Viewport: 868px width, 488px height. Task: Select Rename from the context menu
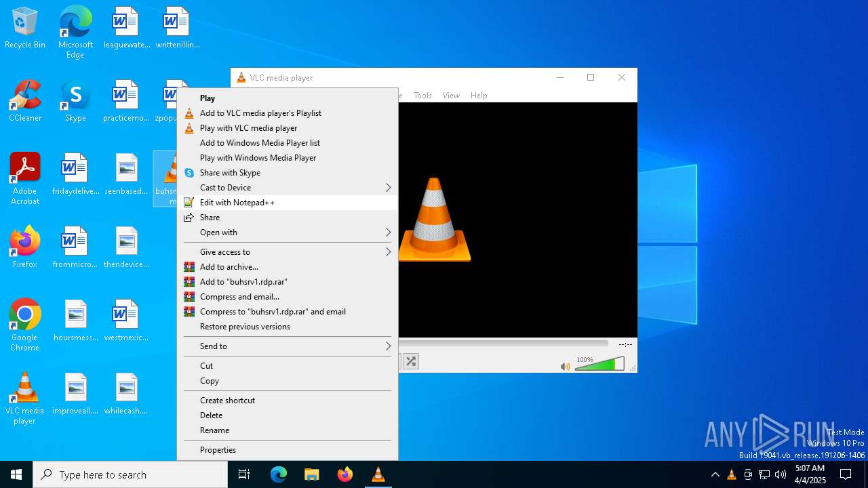[288, 430]
